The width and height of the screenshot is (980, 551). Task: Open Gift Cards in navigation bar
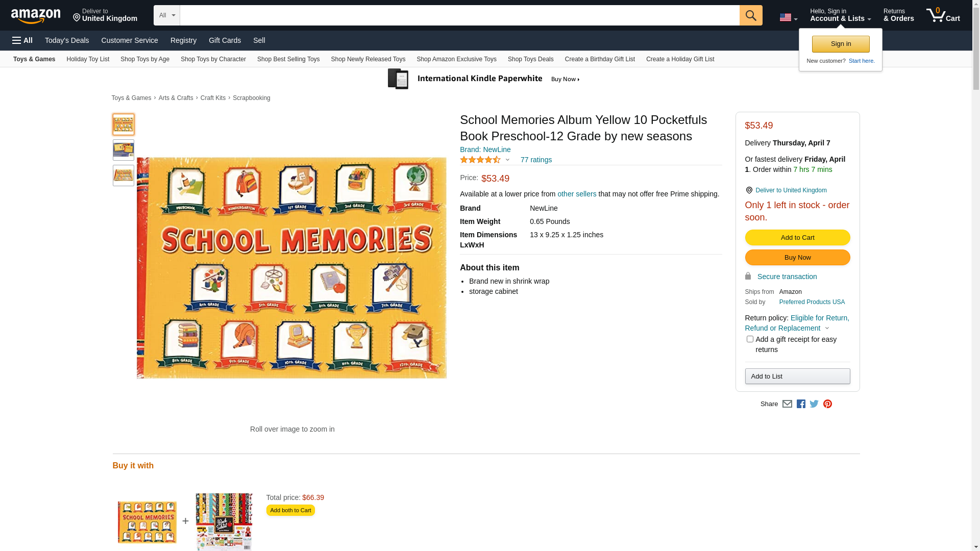point(225,40)
